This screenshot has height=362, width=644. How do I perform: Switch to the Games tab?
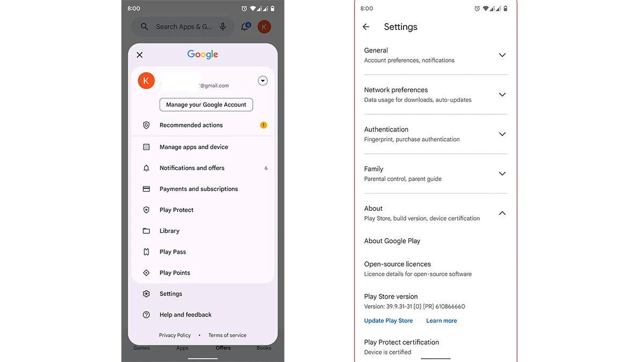pyautogui.click(x=142, y=348)
